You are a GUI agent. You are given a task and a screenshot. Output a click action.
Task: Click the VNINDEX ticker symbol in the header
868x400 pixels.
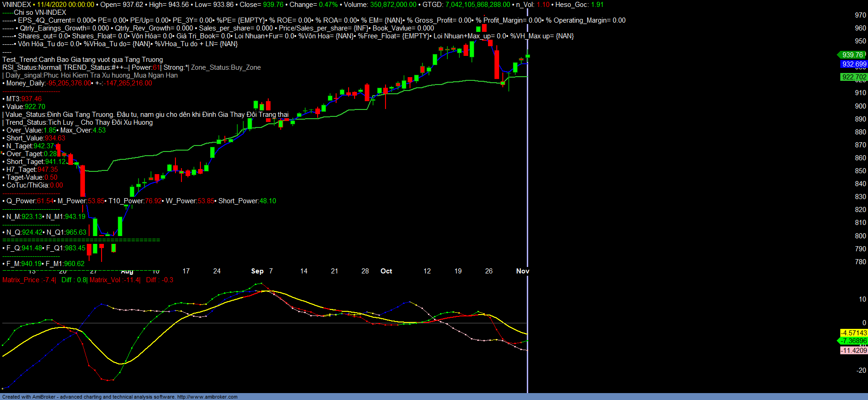(x=17, y=5)
